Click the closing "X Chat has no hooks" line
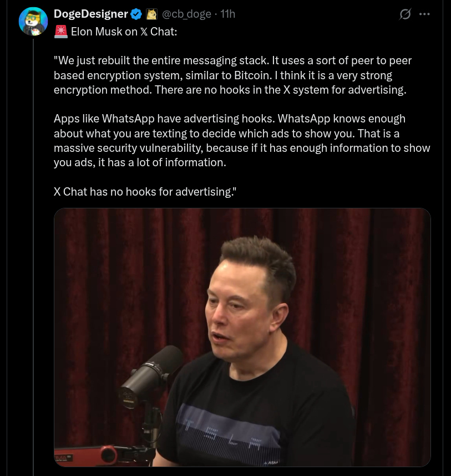 pyautogui.click(x=145, y=192)
